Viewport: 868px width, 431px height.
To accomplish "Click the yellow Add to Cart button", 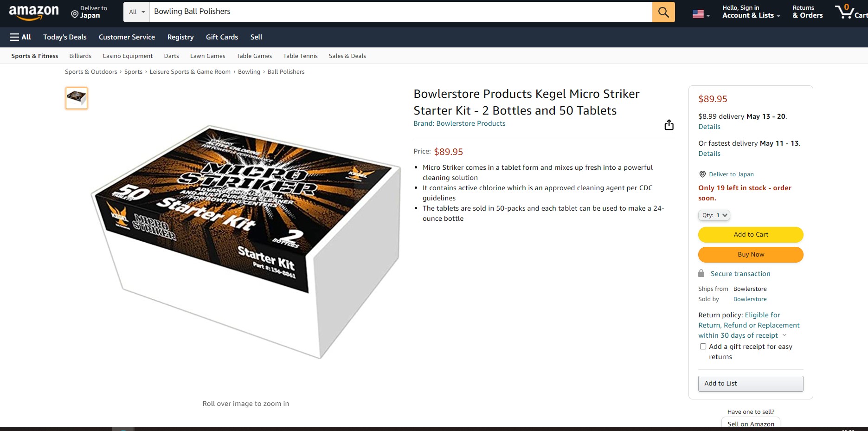I will [x=751, y=235].
